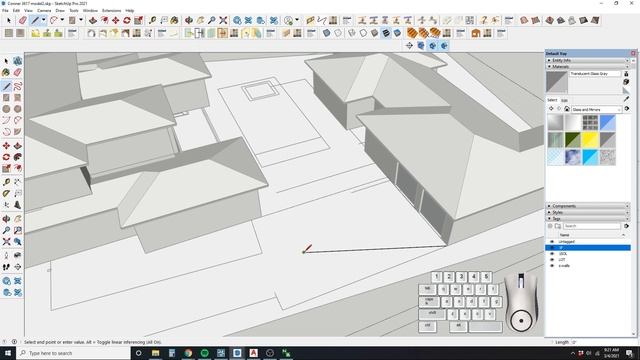Select the Line pencil tool in left toolbar

pyautogui.click(x=6, y=86)
